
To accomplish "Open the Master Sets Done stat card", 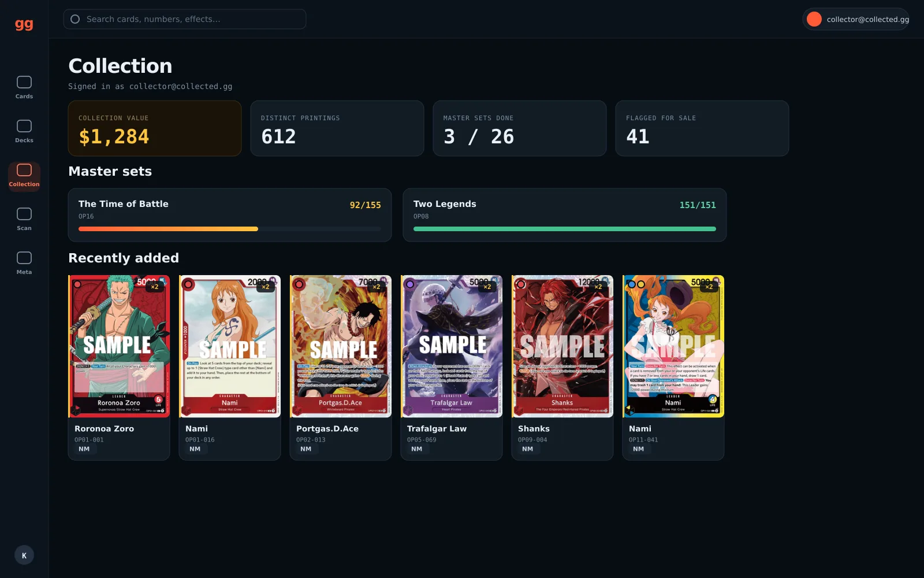I will click(x=520, y=128).
